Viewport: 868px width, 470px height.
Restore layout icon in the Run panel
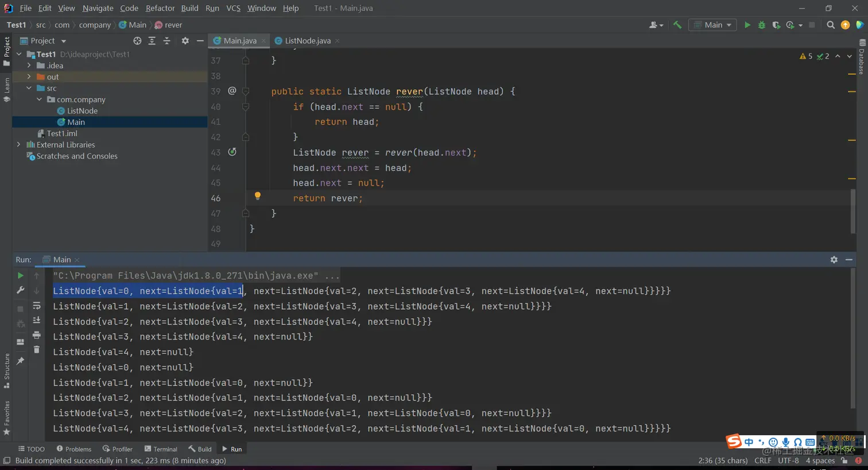click(x=21, y=342)
